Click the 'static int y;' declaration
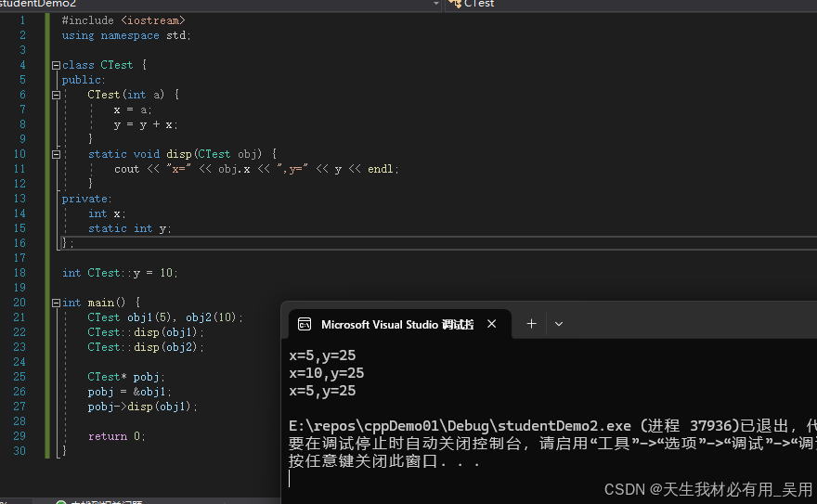817x504 pixels. click(129, 228)
